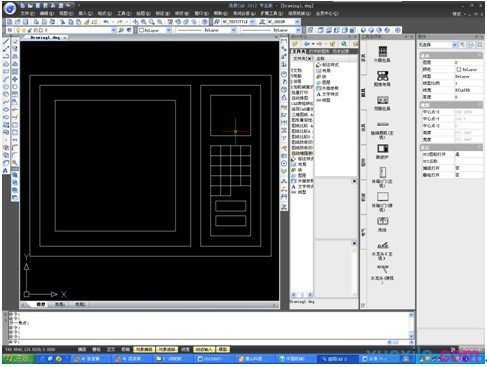
Task: Click the A text style item in design center list
Action: pyautogui.click(x=327, y=94)
